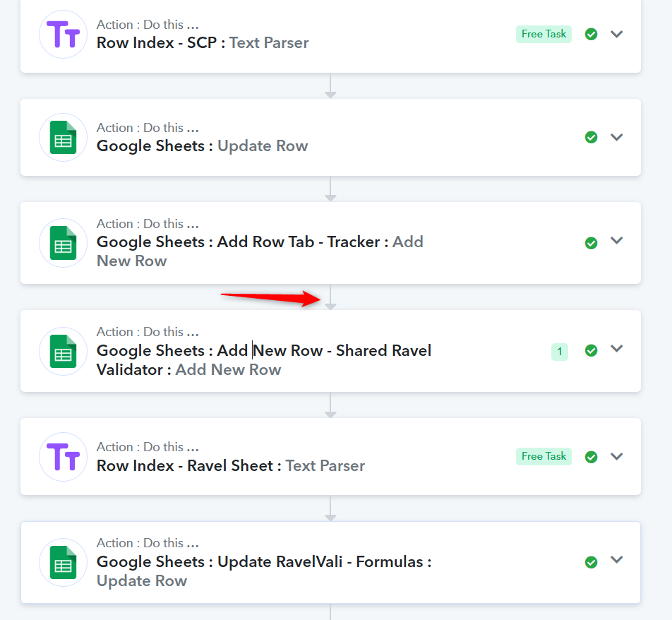Viewport: 672px width, 620px height.
Task: Click the Free Task badge on Ravel Sheet step
Action: 544,456
